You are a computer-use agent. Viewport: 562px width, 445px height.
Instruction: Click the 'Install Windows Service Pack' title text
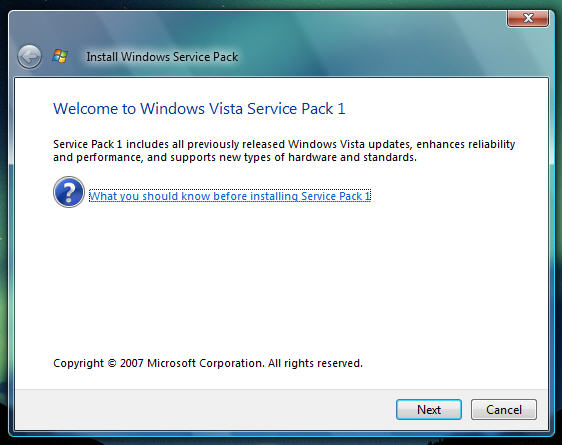[162, 57]
